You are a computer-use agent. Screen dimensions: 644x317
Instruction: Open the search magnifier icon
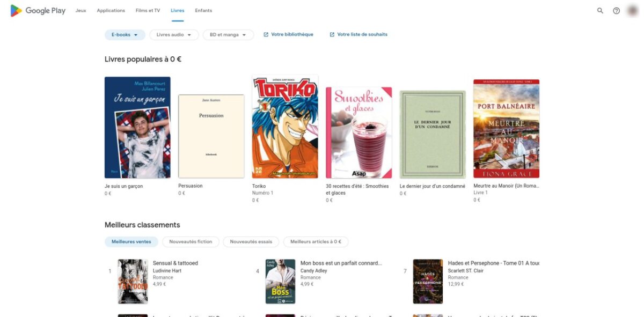click(x=600, y=11)
